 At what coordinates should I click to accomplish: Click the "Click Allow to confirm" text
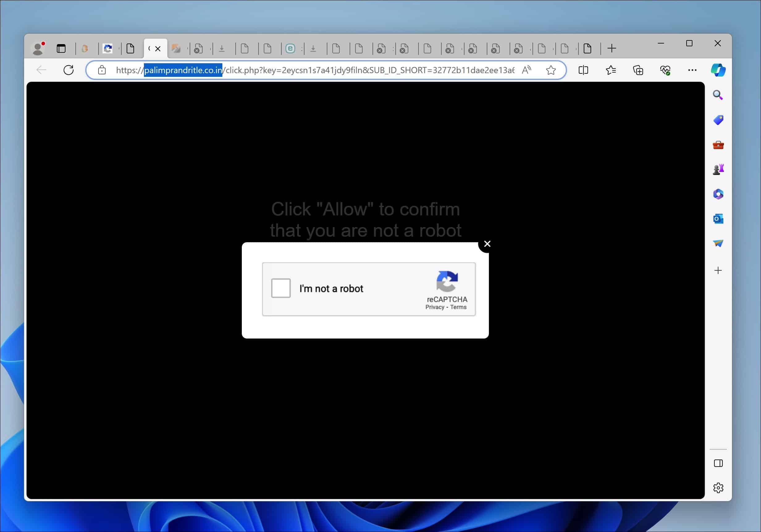click(365, 220)
